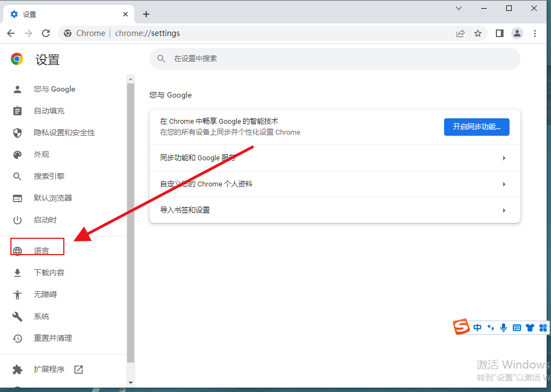Screen dimensions: 551x392
Task: Click the accessibility icon for 无障碍
Action: click(x=17, y=294)
